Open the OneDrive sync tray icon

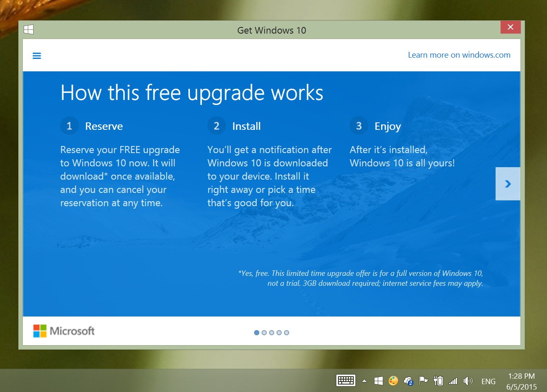click(408, 381)
